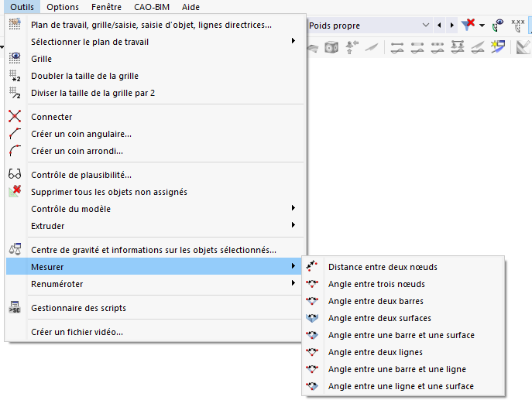Choose Contrôle de plausibilité
This screenshot has width=532, height=400.
tap(81, 175)
